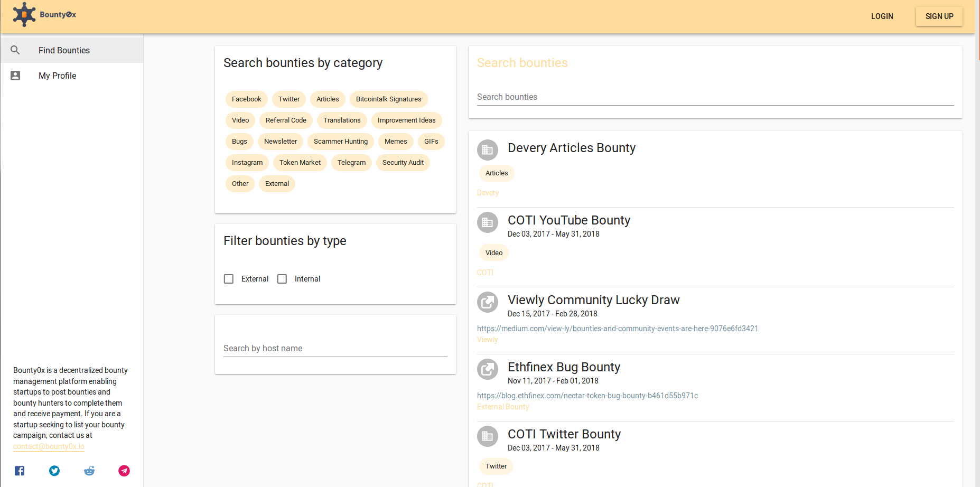
Task: Click Twitter tag on COTI Twitter Bounty
Action: coord(496,466)
